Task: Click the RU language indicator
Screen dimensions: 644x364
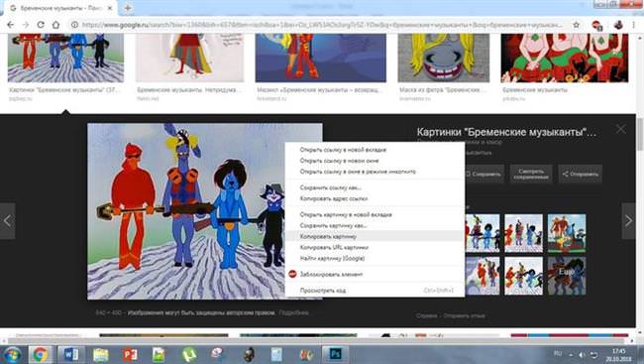Action: point(558,353)
